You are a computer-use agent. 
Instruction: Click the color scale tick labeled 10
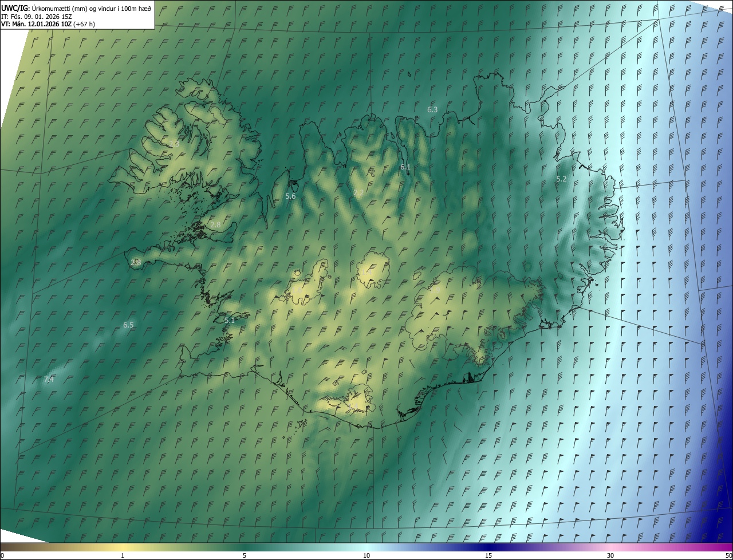(366, 555)
